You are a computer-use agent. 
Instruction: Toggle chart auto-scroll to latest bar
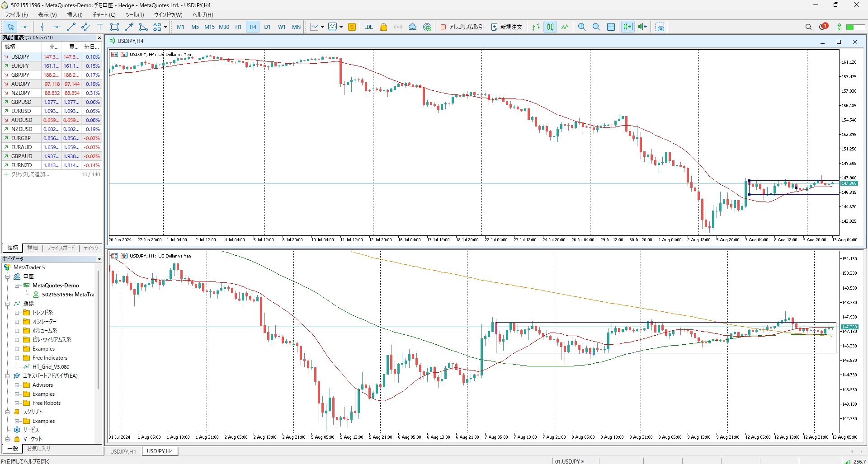pyautogui.click(x=627, y=27)
